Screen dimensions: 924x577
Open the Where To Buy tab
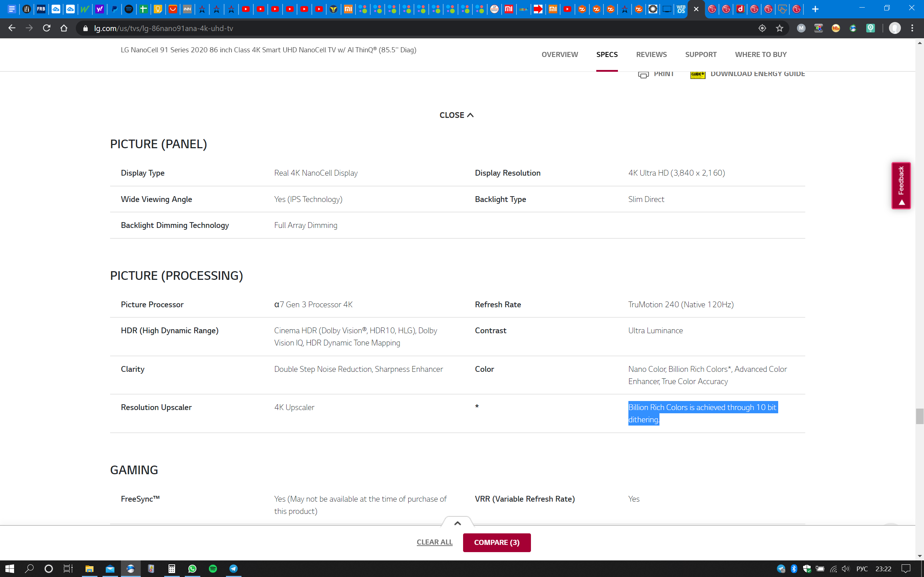point(760,54)
